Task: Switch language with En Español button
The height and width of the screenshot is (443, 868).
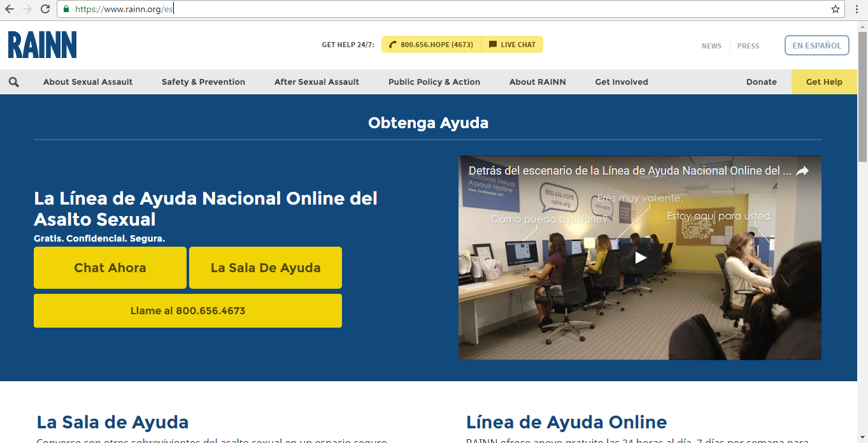Action: point(816,45)
